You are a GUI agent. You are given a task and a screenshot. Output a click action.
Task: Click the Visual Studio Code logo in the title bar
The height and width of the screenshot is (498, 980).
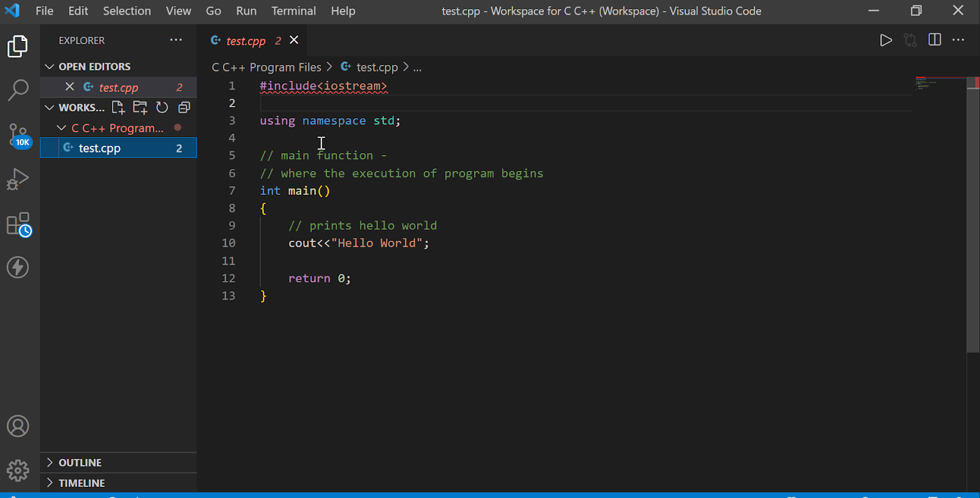[x=12, y=10]
